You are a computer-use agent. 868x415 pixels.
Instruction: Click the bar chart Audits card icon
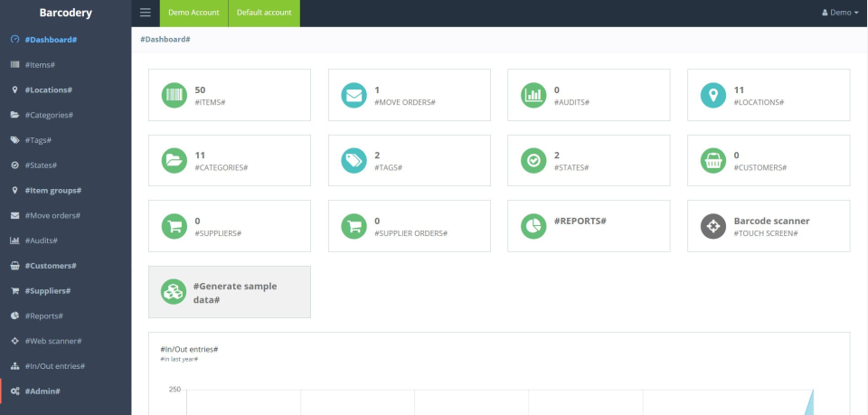click(533, 95)
